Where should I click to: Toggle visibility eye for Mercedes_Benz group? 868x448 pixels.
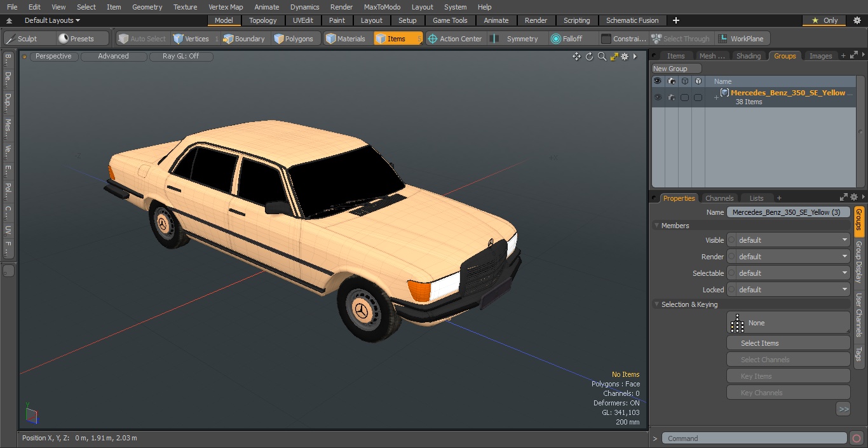(658, 97)
